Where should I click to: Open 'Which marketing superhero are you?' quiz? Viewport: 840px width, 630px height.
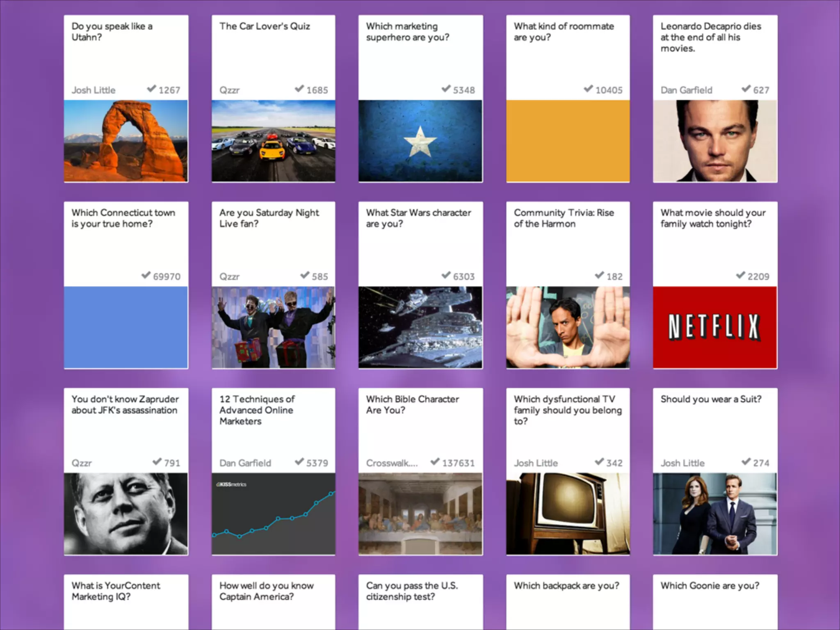coord(407,32)
